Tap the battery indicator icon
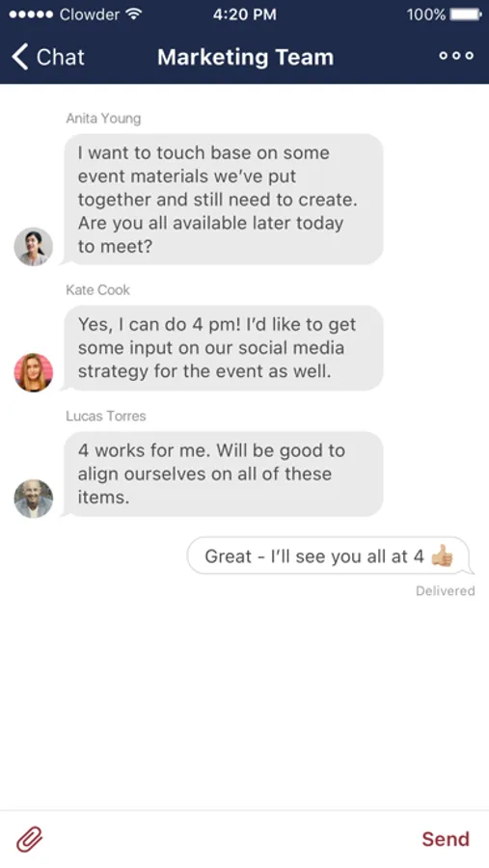The image size is (489, 868). pyautogui.click(x=466, y=14)
